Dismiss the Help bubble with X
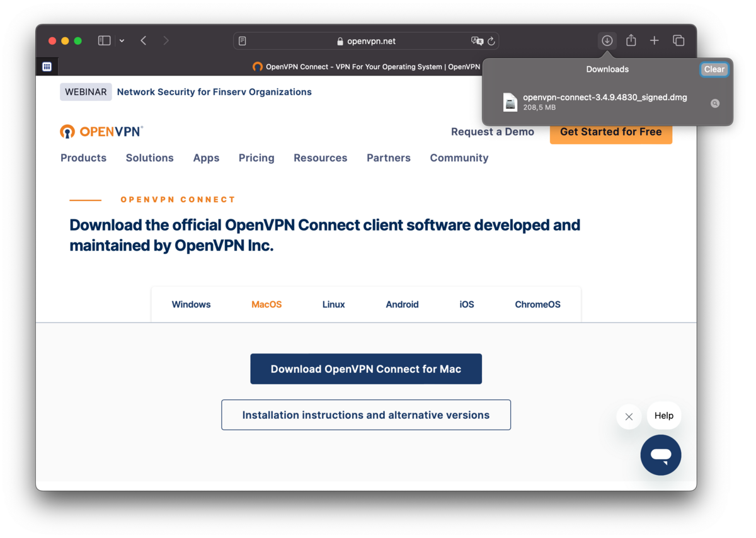 coord(629,416)
